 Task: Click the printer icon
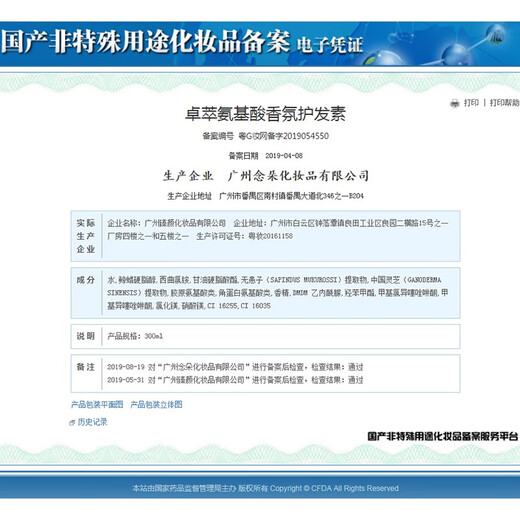(x=455, y=103)
